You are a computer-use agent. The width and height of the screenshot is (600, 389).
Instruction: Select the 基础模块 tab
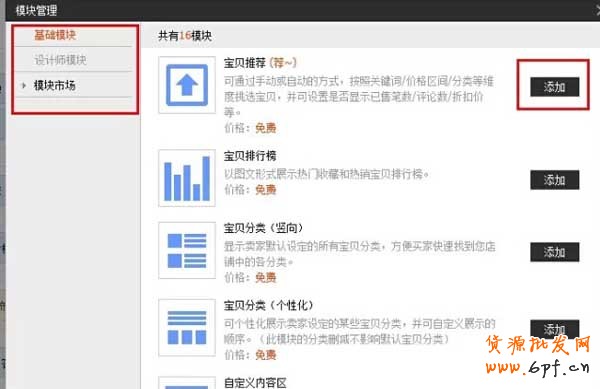pos(55,35)
